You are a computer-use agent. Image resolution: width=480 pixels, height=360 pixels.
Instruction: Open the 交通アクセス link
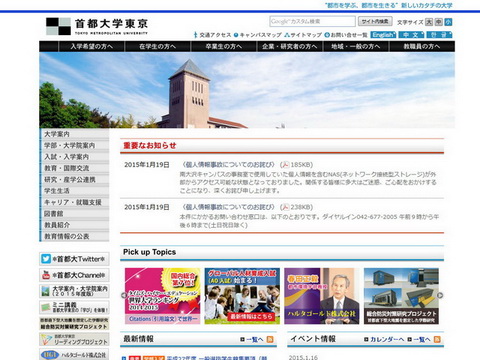click(x=212, y=35)
